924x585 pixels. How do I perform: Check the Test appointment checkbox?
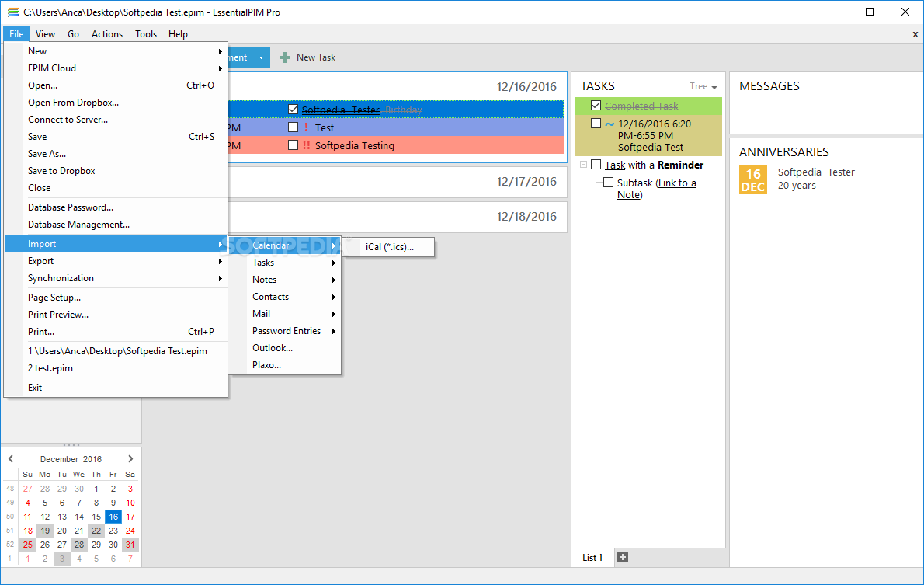[293, 127]
